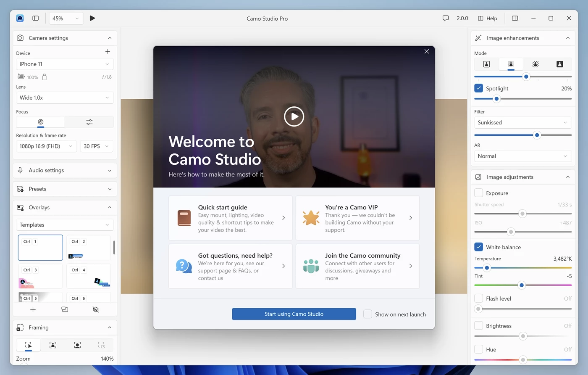Click the hide overlays icon
588x375 pixels.
[96, 309]
